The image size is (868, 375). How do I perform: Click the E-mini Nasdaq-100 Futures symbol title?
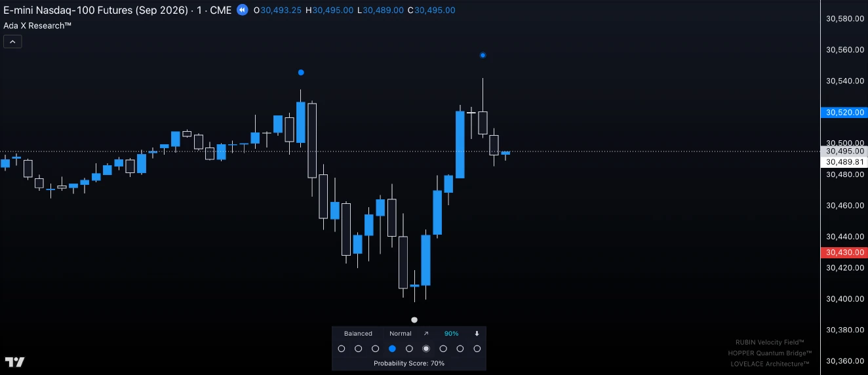[x=117, y=10]
